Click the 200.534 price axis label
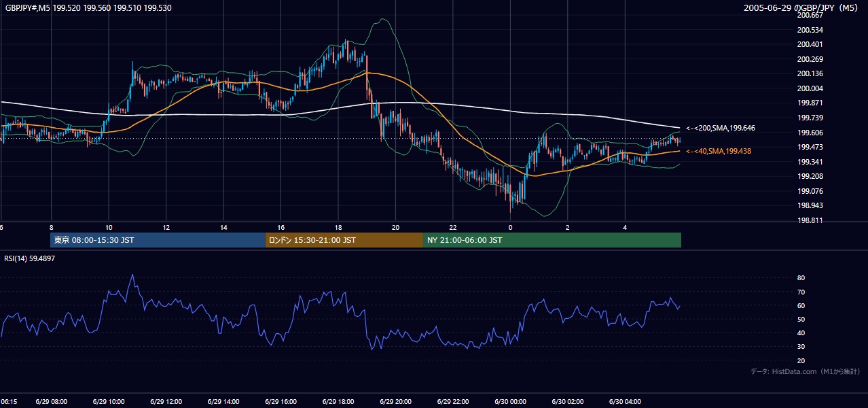This screenshot has height=408, width=868. (809, 30)
